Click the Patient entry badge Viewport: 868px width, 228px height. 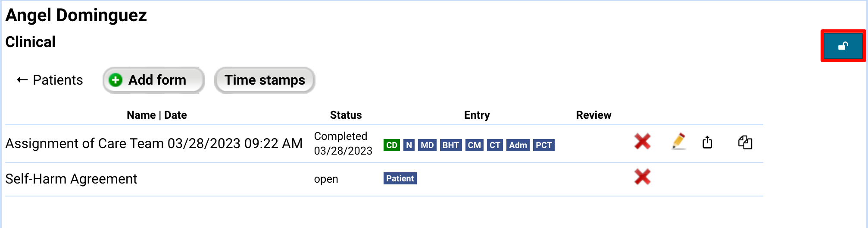pyautogui.click(x=400, y=178)
